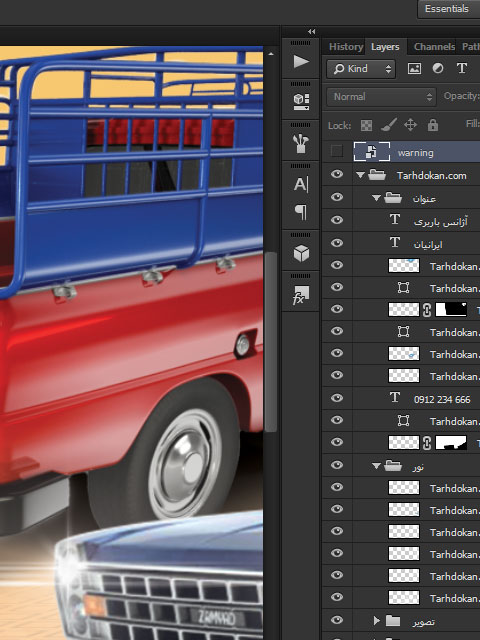Select the Layers tab
The width and height of the screenshot is (480, 640).
(x=385, y=47)
